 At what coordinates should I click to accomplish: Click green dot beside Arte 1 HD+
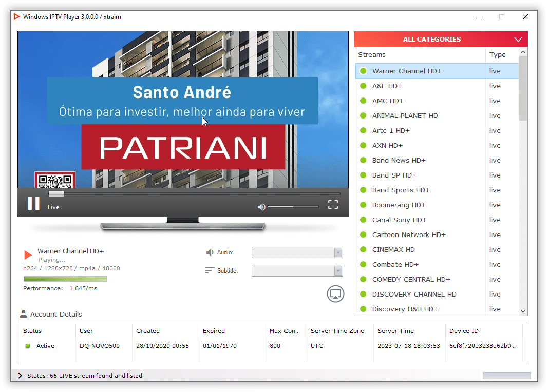click(363, 130)
